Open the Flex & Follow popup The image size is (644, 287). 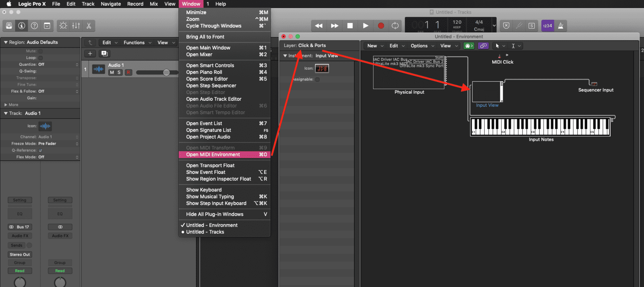58,92
